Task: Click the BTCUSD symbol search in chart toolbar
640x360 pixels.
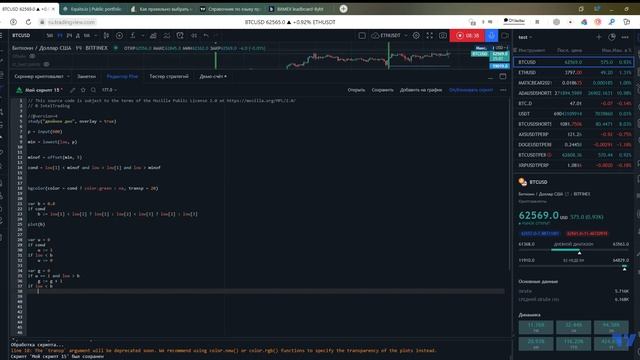Action: pos(21,36)
